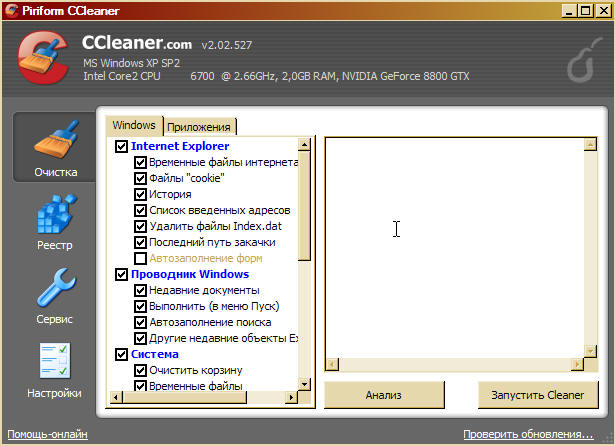
Task: Select the Internet Explorer heading text
Action: [x=180, y=146]
